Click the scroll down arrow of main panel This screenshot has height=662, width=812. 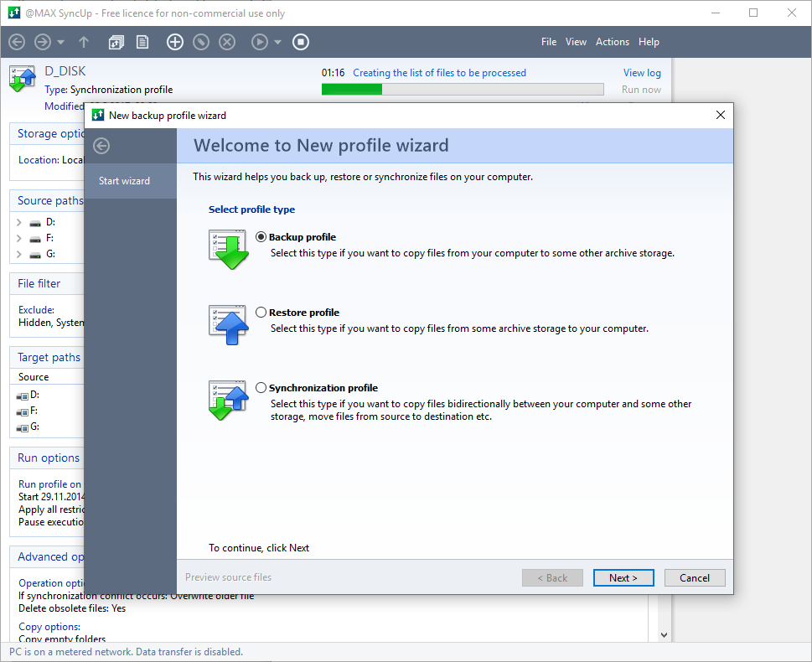664,634
